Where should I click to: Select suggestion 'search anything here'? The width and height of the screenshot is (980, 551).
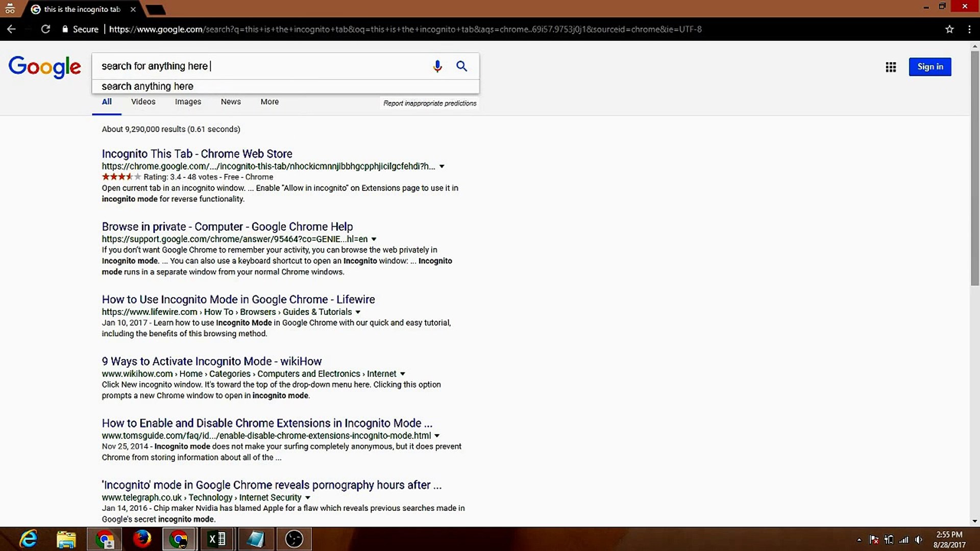click(148, 86)
